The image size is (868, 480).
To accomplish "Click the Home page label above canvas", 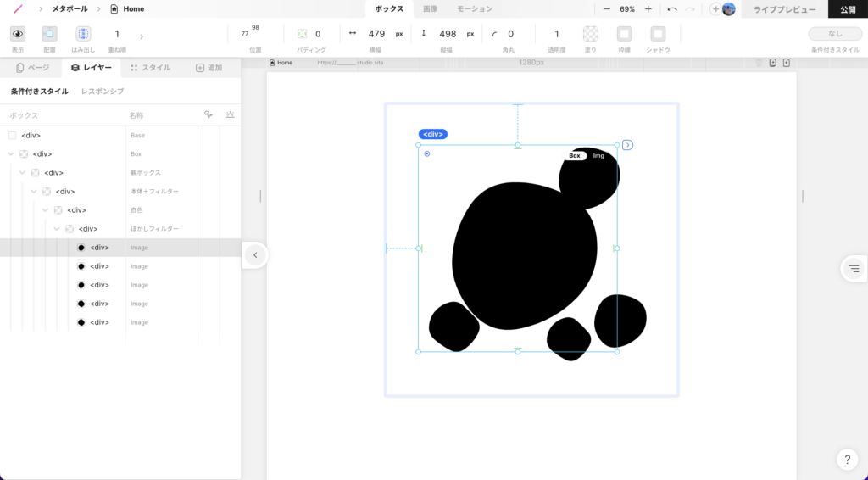I will click(x=281, y=63).
